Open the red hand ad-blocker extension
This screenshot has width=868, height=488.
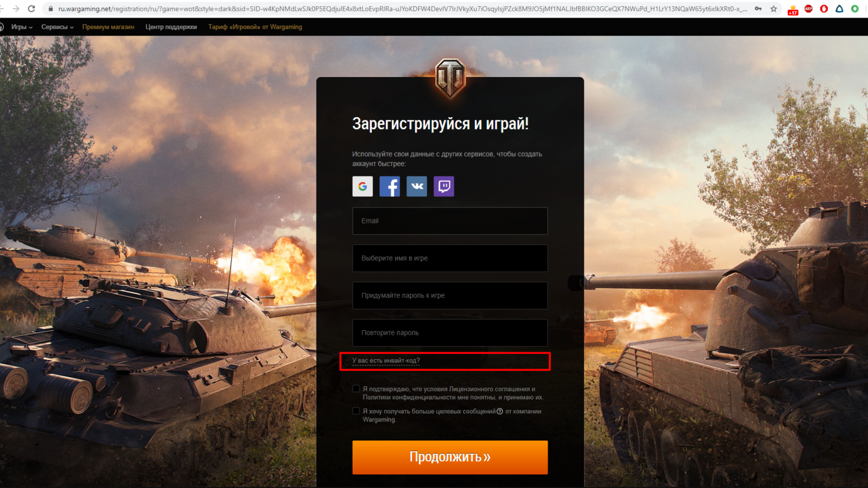824,8
